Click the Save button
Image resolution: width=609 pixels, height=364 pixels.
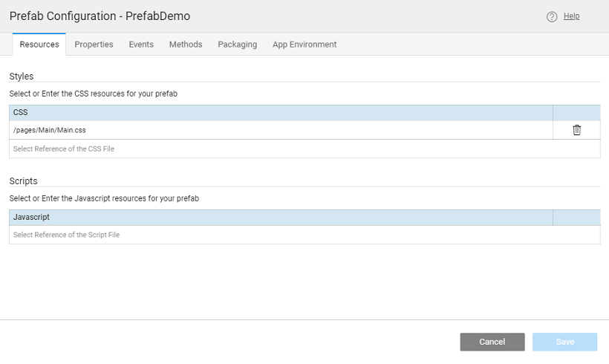(x=564, y=342)
